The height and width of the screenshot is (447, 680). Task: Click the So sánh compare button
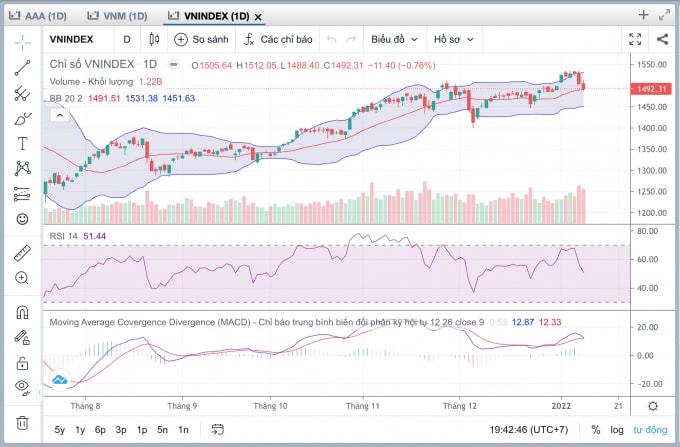[201, 39]
